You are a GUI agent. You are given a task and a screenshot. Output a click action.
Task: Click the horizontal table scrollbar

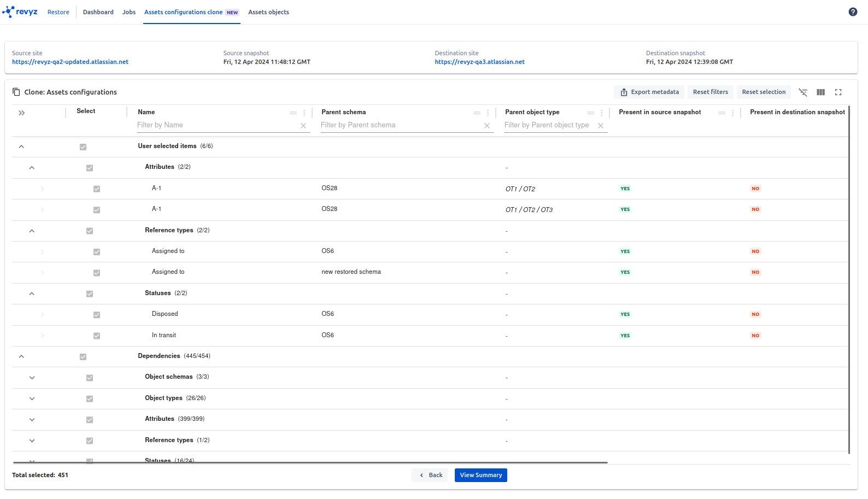click(x=310, y=462)
